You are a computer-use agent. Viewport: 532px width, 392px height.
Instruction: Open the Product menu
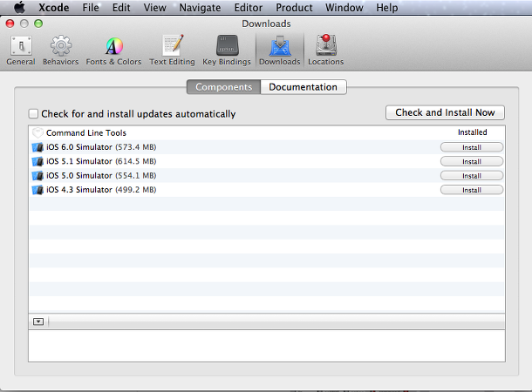(294, 8)
